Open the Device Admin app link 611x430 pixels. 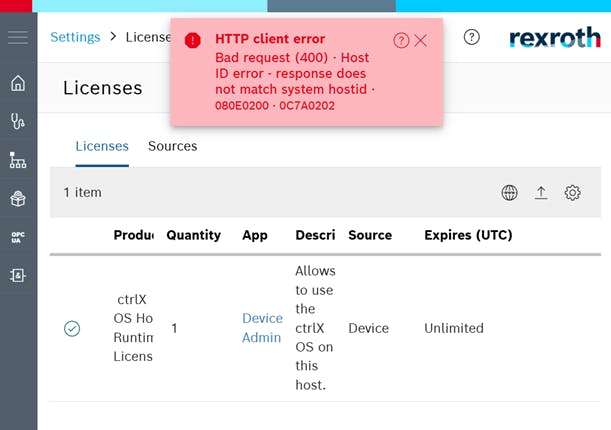point(262,328)
